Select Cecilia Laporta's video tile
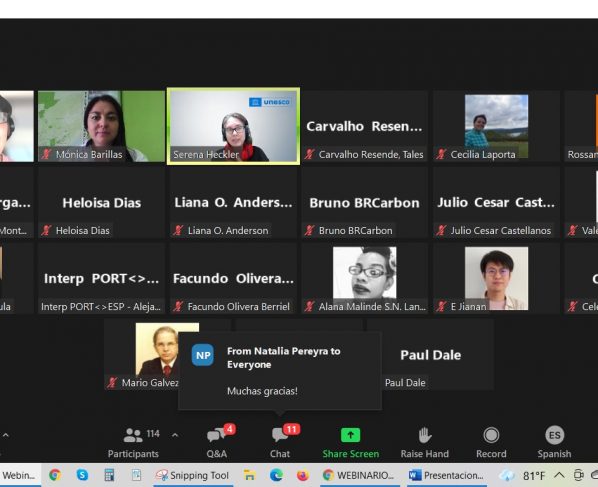Screen dimensions: 598x487 [x=496, y=126]
